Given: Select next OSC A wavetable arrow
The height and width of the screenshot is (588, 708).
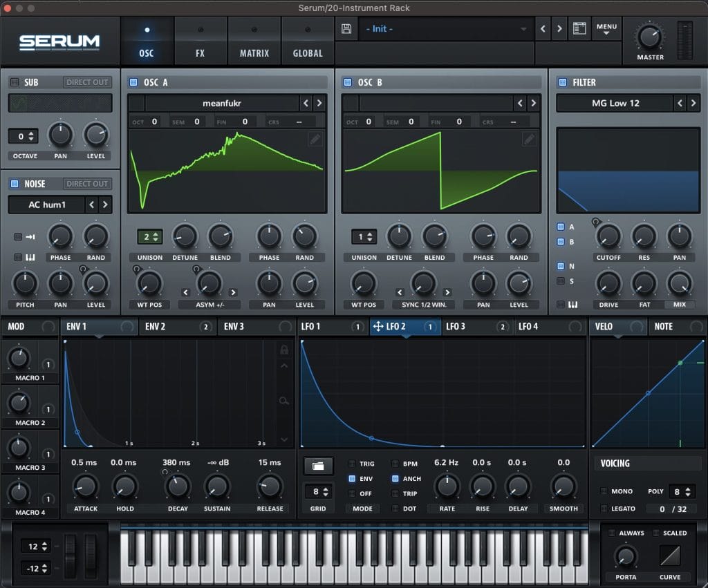Looking at the screenshot, I should coord(319,103).
